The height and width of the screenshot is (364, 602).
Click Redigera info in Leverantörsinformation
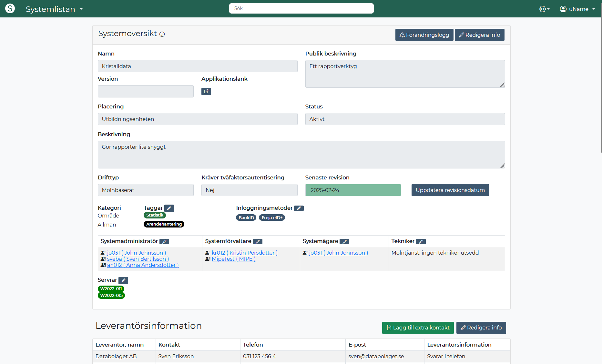coord(481,328)
